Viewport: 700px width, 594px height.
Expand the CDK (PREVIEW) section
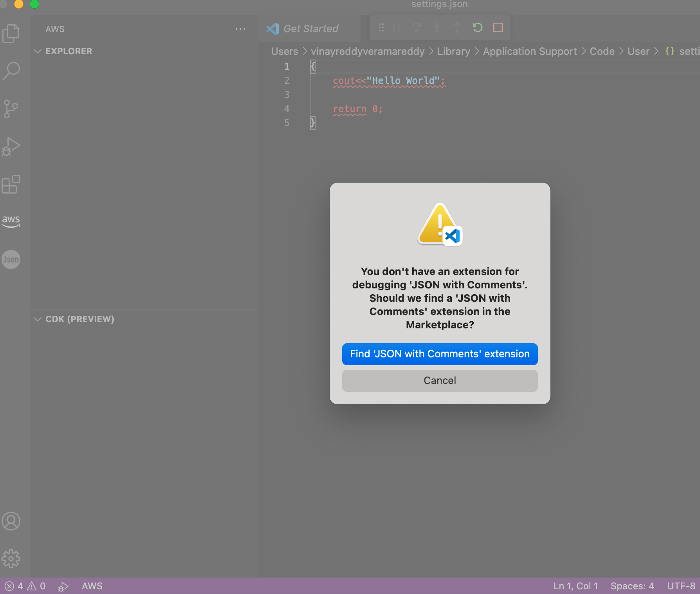tap(38, 319)
